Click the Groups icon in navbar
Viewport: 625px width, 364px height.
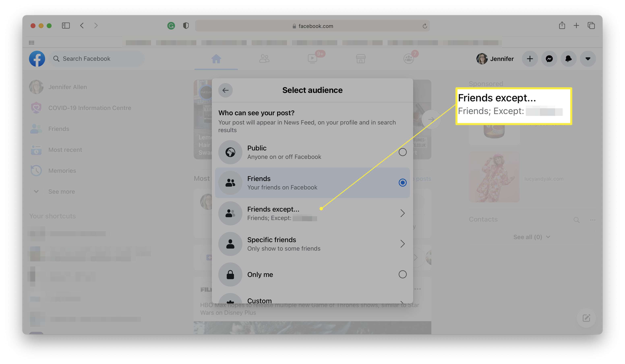(x=408, y=59)
